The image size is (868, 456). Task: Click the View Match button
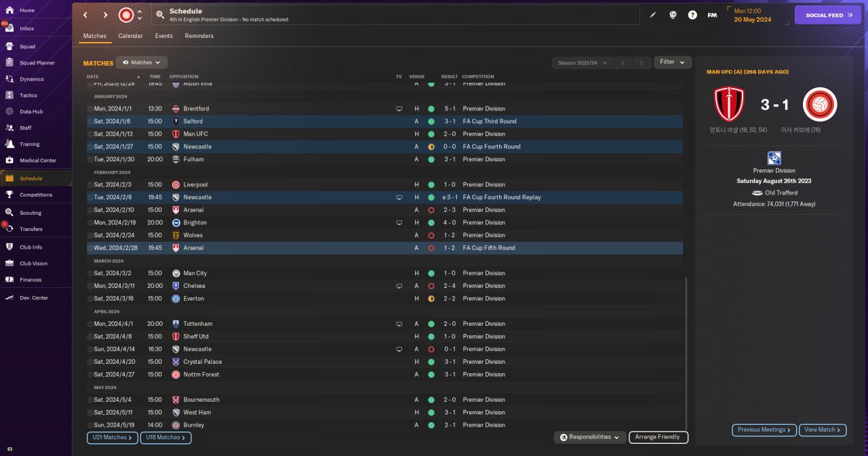823,430
